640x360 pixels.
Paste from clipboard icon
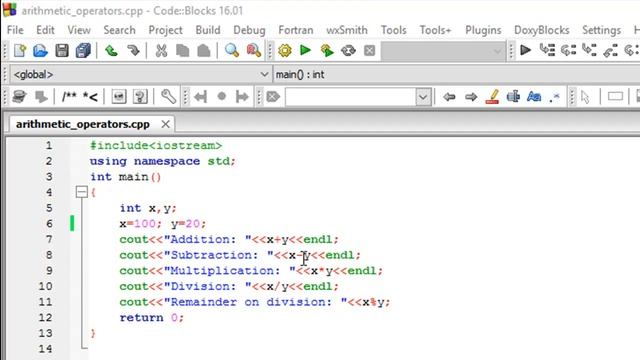(x=204, y=51)
